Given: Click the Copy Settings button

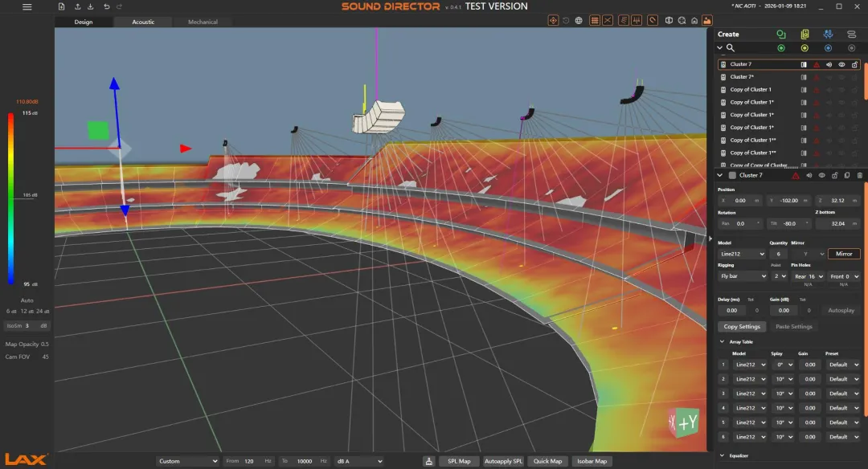Looking at the screenshot, I should coord(742,327).
